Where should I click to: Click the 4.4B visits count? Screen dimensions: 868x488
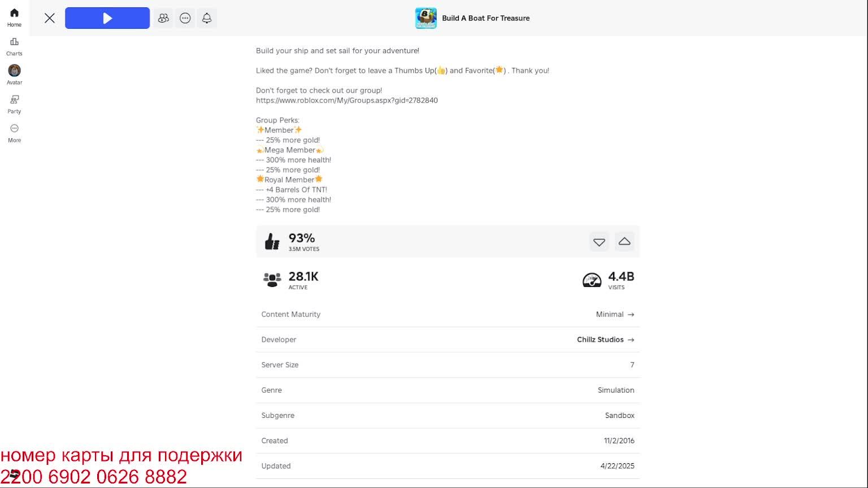(621, 277)
